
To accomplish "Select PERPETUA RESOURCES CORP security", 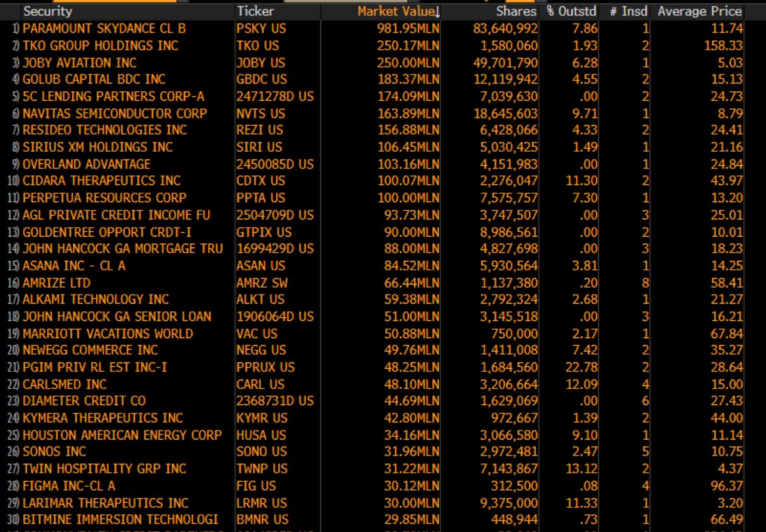I will pyautogui.click(x=105, y=198).
